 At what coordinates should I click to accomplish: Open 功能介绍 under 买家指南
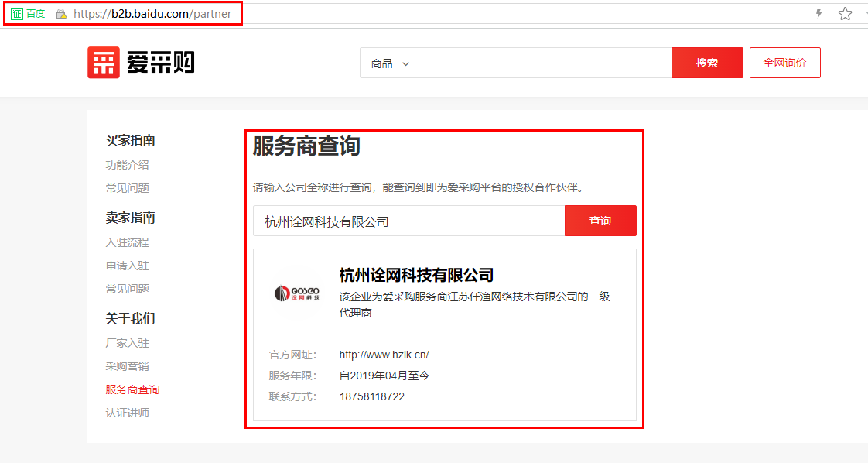coord(128,165)
